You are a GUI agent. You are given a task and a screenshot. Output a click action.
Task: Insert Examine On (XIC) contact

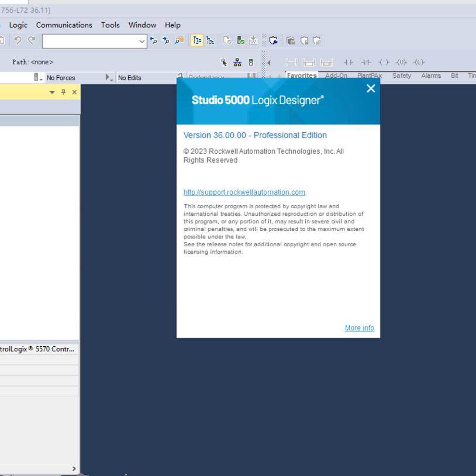pyautogui.click(x=348, y=62)
